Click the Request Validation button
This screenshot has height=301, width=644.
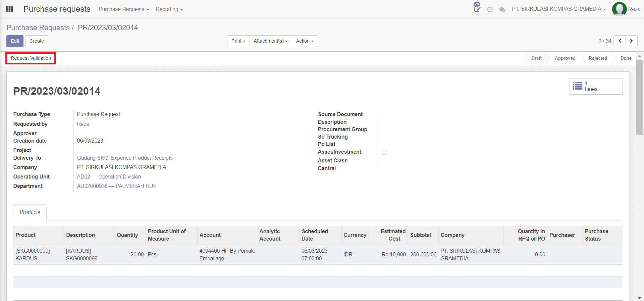(31, 58)
